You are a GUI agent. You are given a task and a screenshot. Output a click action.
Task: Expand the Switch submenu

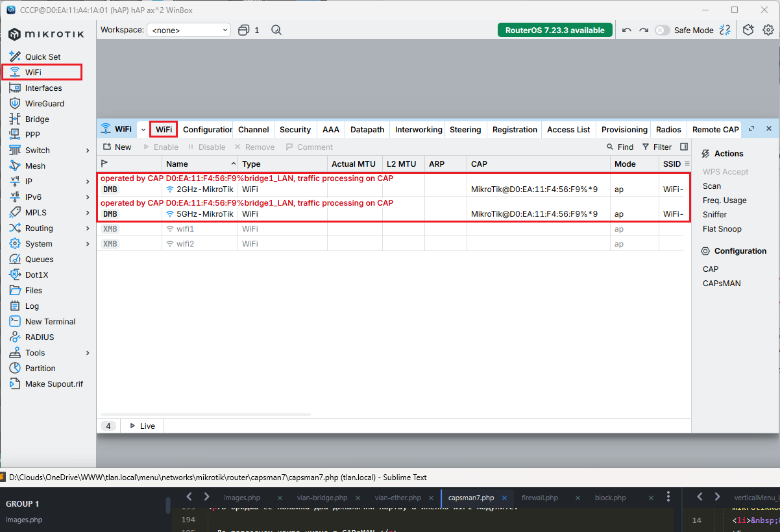(x=88, y=151)
